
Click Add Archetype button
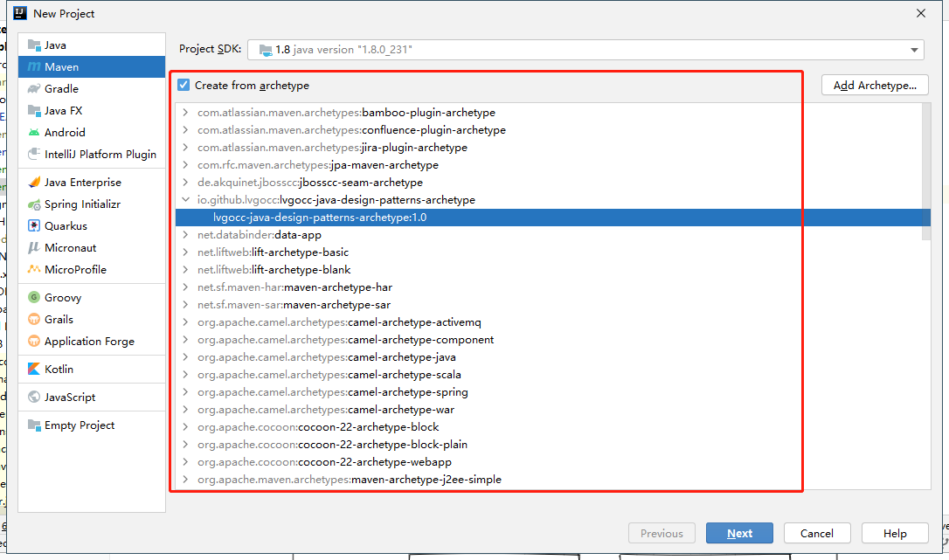click(x=875, y=86)
